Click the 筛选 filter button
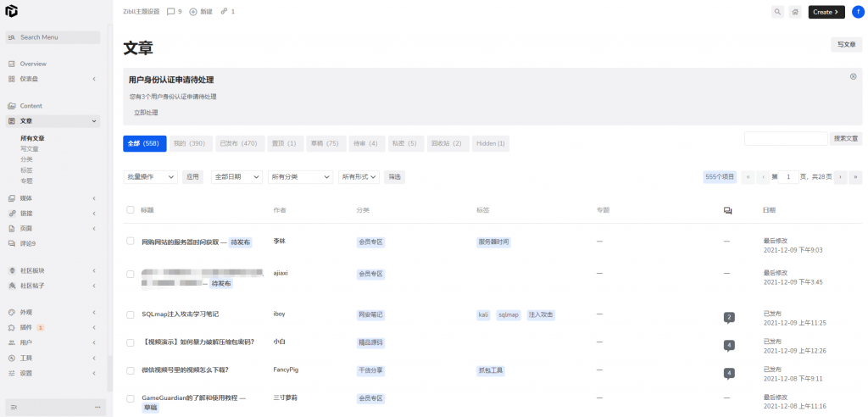The height and width of the screenshot is (417, 868). [x=394, y=177]
